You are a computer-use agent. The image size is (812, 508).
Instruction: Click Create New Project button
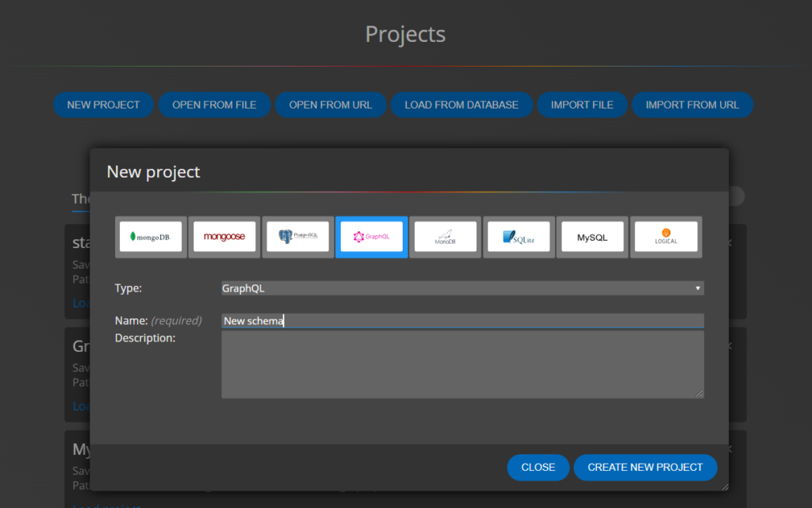point(645,468)
